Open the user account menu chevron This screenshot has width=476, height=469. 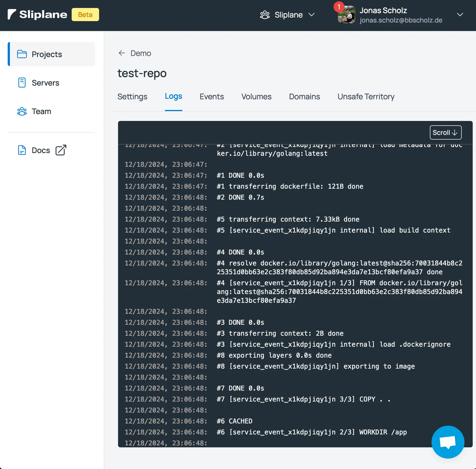point(460,15)
